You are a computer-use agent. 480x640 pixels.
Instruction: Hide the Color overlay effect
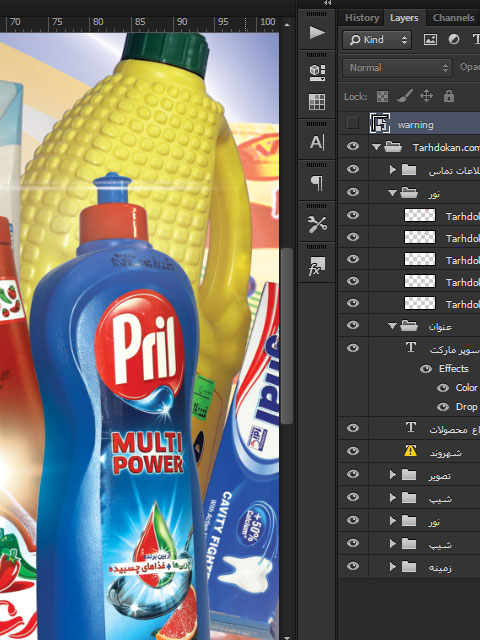point(443,388)
